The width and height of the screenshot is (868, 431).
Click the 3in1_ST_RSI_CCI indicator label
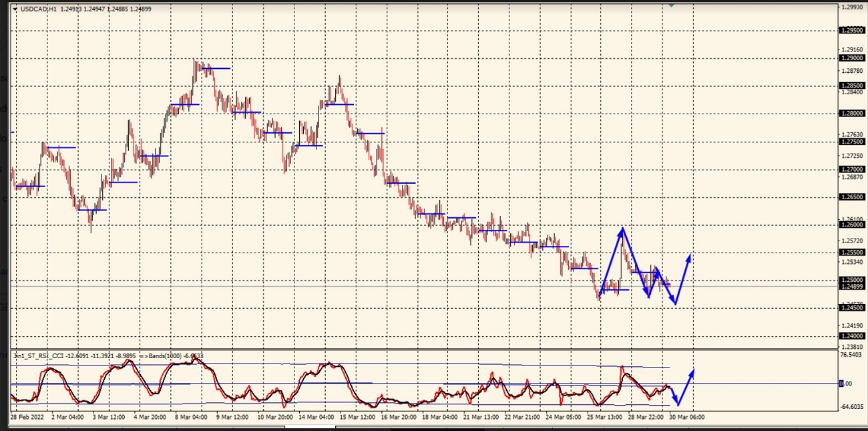41,357
